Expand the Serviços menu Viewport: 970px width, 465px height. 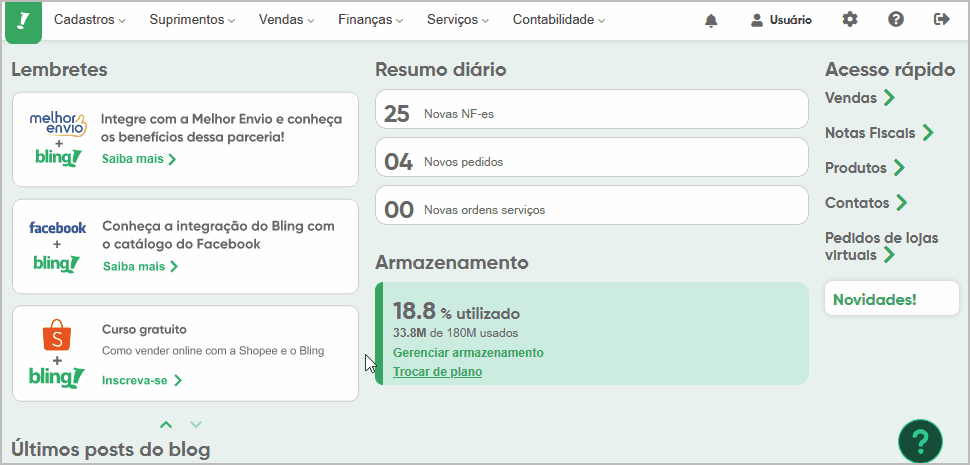(x=458, y=20)
